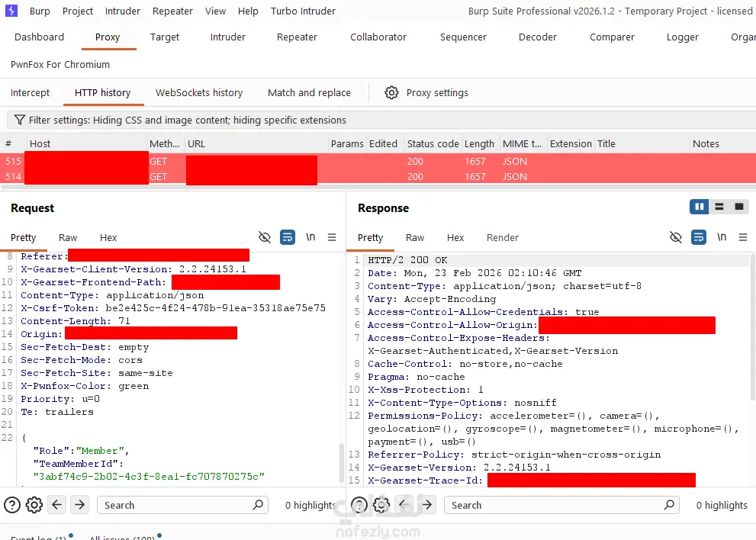Open the Response pane hamburger menu

(x=743, y=237)
